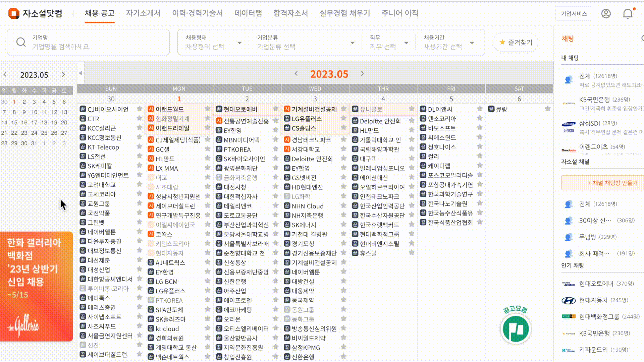Toggle favorite star for 덴소코리아
Image resolution: width=644 pixels, height=362 pixels.
tap(480, 118)
